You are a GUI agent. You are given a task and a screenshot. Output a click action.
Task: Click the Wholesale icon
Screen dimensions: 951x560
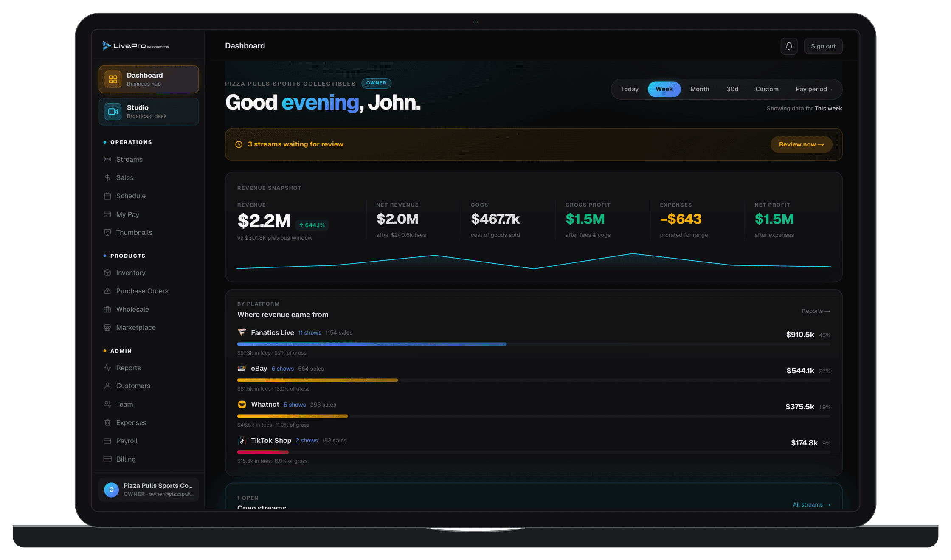tap(107, 309)
